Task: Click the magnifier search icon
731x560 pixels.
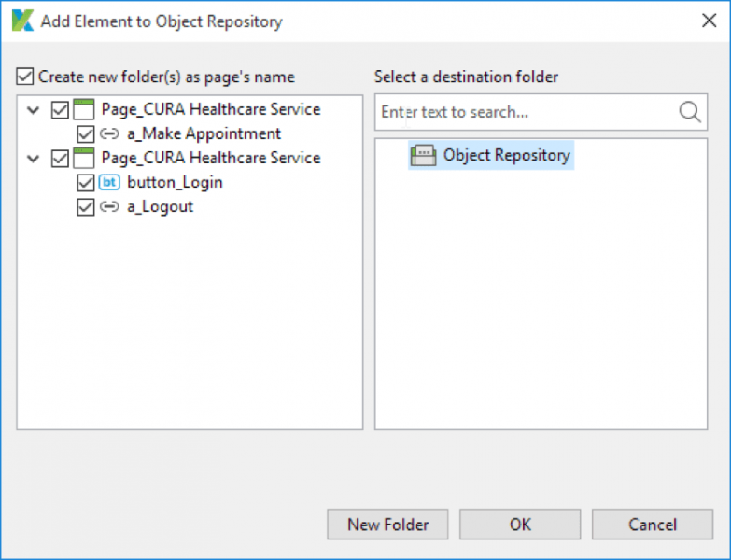Action: (x=690, y=112)
